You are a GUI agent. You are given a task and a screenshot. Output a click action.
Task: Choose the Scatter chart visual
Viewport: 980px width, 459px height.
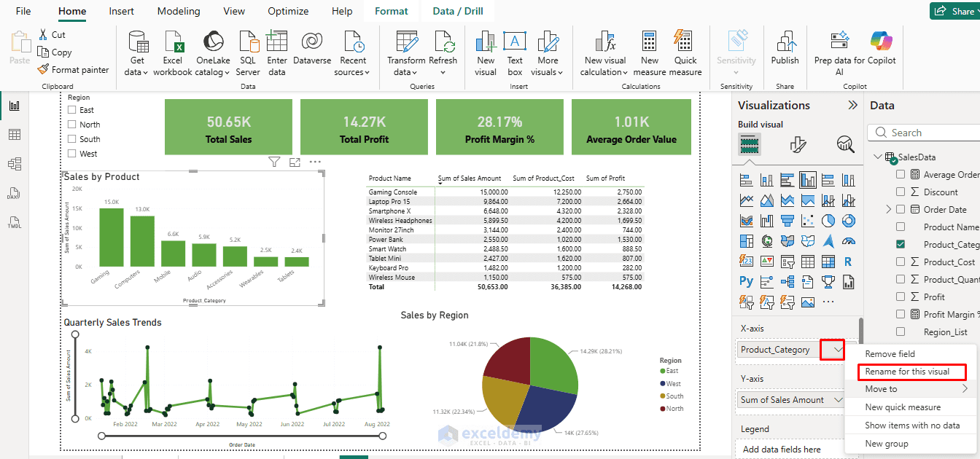click(807, 221)
